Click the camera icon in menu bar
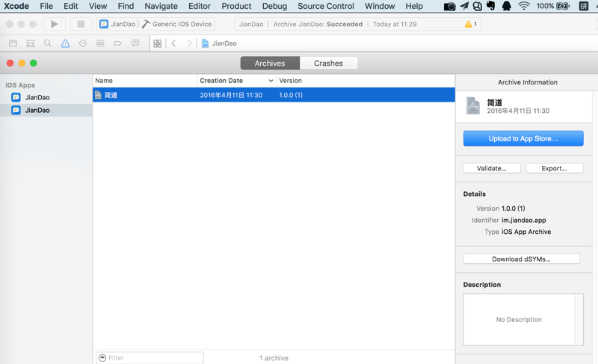The width and height of the screenshot is (598, 364). (x=450, y=6)
